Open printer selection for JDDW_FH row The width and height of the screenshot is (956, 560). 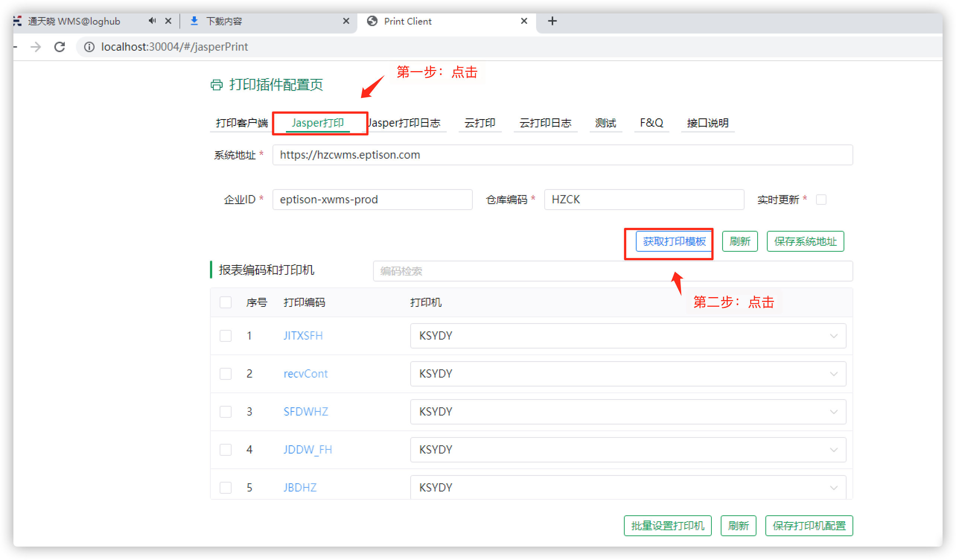click(628, 449)
